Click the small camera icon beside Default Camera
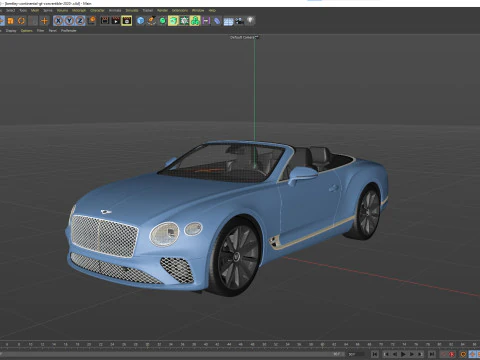Screen dimensions: 480x360 click(x=257, y=37)
